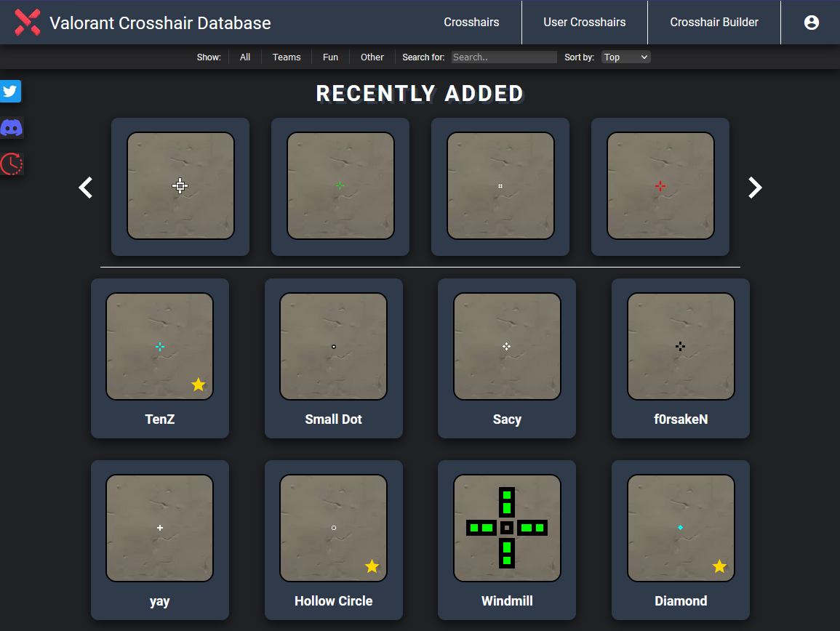The height and width of the screenshot is (631, 840).
Task: Click the f0rsakeN crosshair name
Action: coord(680,419)
